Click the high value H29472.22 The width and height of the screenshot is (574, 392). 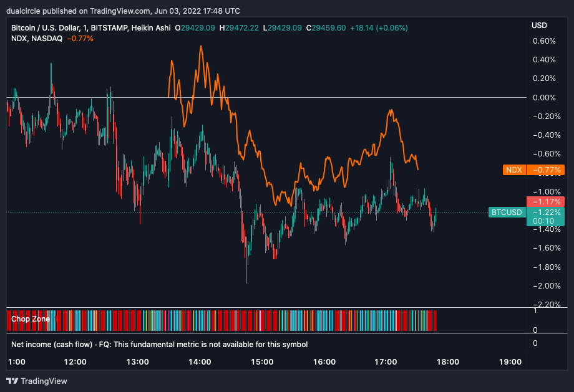[239, 28]
